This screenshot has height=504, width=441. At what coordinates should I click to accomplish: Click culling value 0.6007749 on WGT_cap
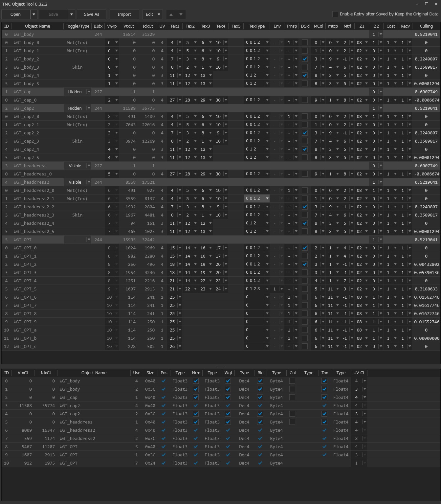click(x=426, y=92)
